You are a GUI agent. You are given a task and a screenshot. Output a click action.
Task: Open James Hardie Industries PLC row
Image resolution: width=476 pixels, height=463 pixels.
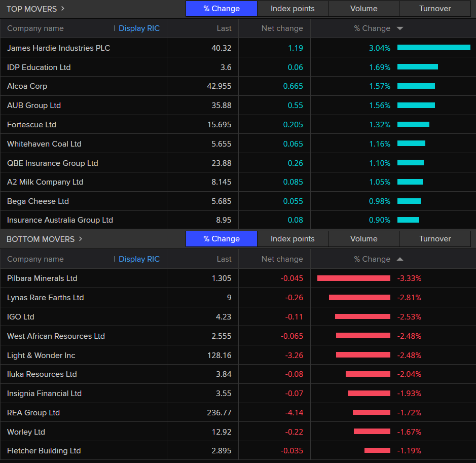pos(238,48)
